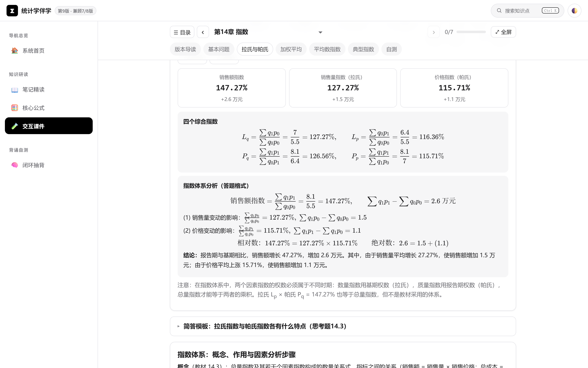Click the abacus icon beside 核心公式

click(14, 108)
